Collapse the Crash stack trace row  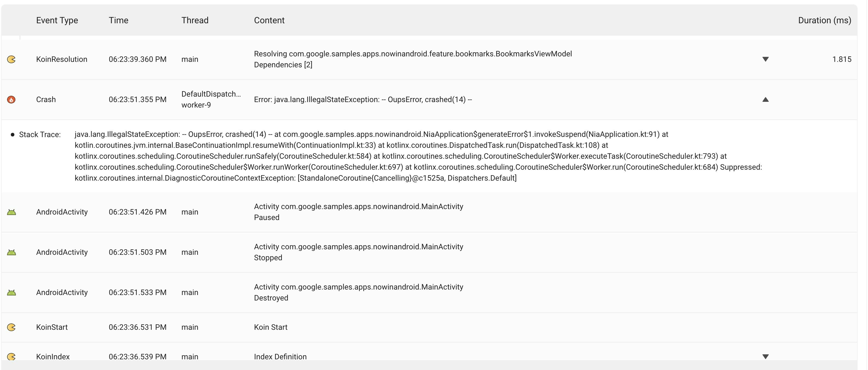765,100
